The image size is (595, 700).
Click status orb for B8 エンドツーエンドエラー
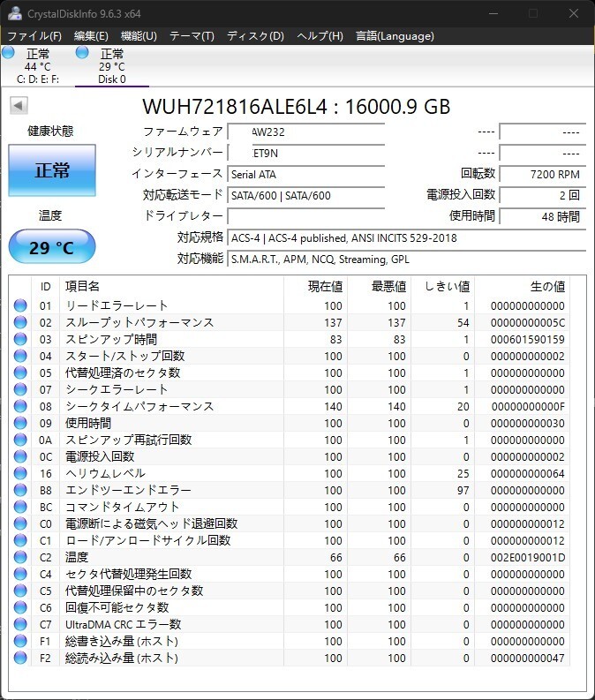tap(20, 490)
